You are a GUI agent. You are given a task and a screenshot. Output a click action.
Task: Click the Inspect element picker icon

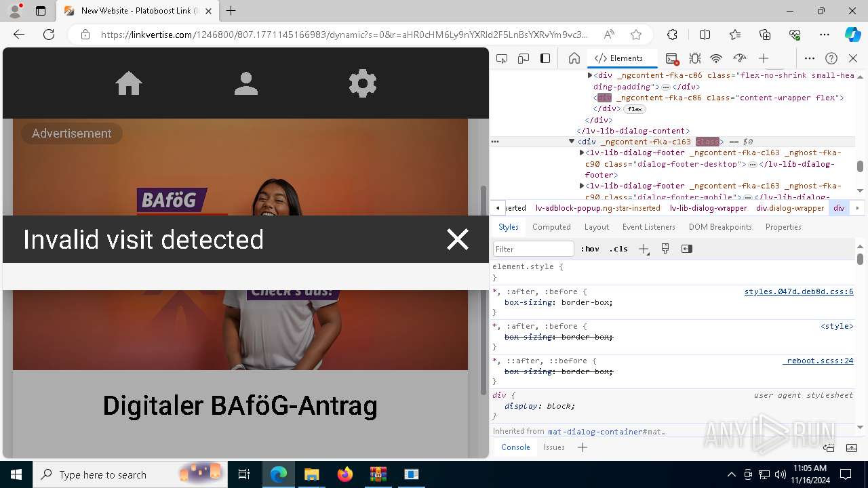click(502, 58)
